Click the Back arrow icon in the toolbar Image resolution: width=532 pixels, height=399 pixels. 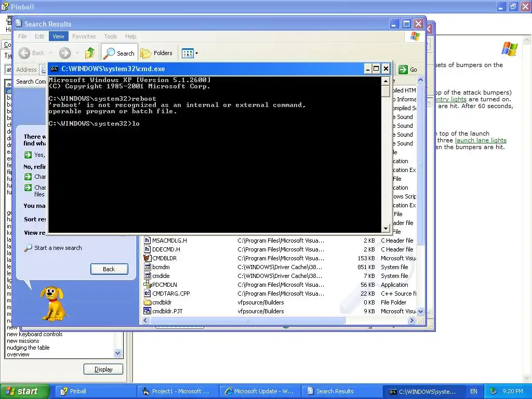(x=24, y=53)
